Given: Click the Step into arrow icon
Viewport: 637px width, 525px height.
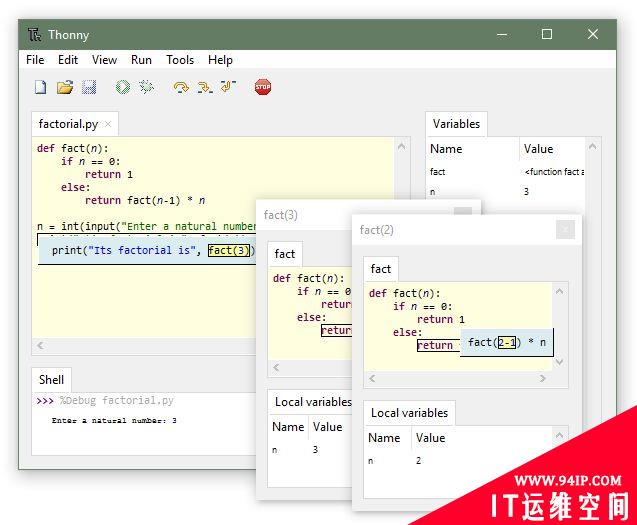Looking at the screenshot, I should pos(205,87).
